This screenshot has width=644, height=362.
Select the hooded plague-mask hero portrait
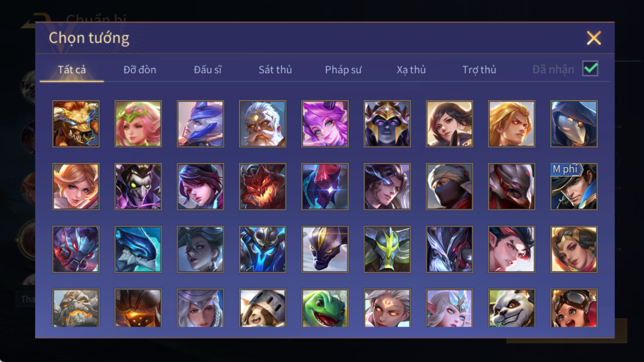click(574, 124)
